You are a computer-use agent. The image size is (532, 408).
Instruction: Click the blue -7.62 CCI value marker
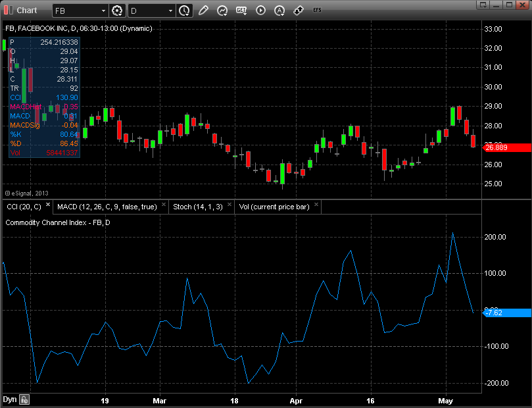coord(507,313)
